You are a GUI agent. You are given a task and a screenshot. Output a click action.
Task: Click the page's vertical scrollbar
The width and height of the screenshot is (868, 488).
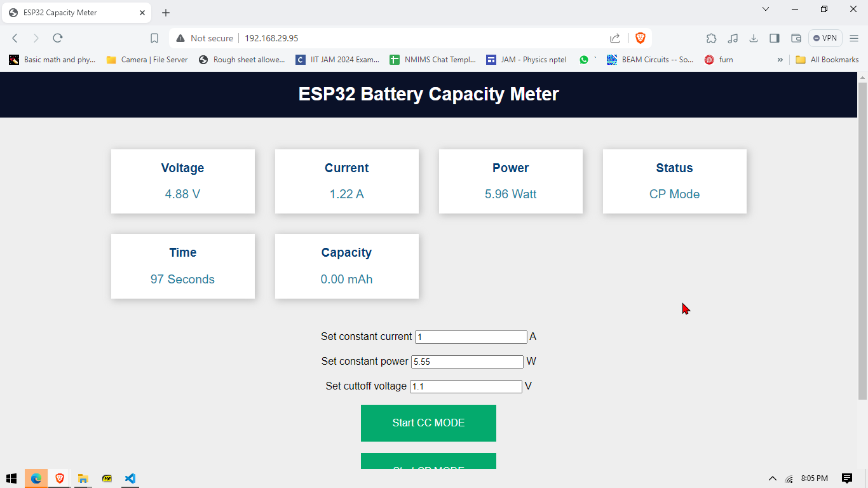[x=862, y=241]
